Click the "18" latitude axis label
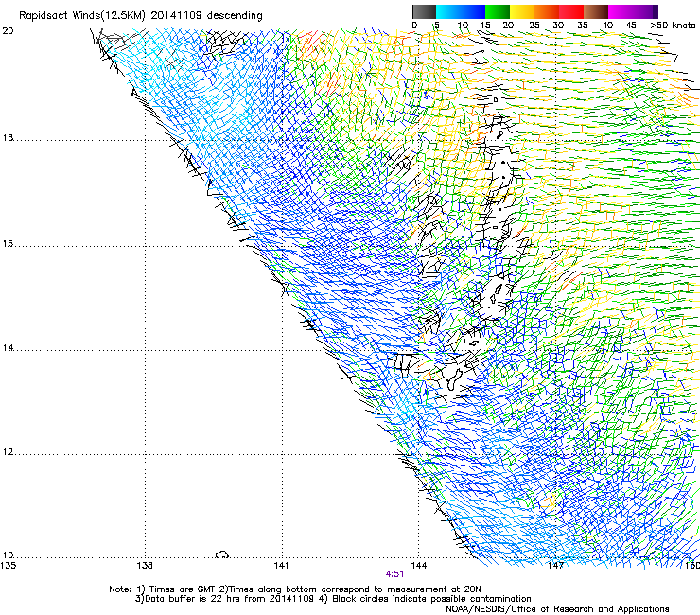 coord(8,138)
